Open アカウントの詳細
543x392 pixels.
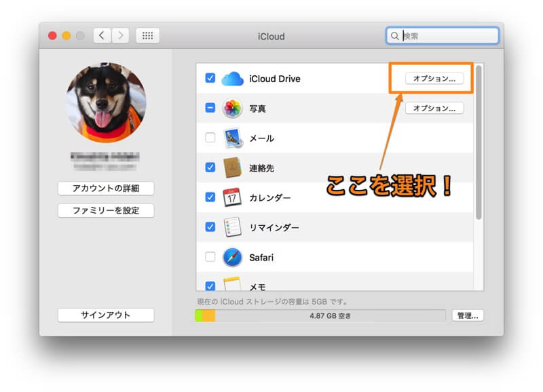click(x=106, y=189)
